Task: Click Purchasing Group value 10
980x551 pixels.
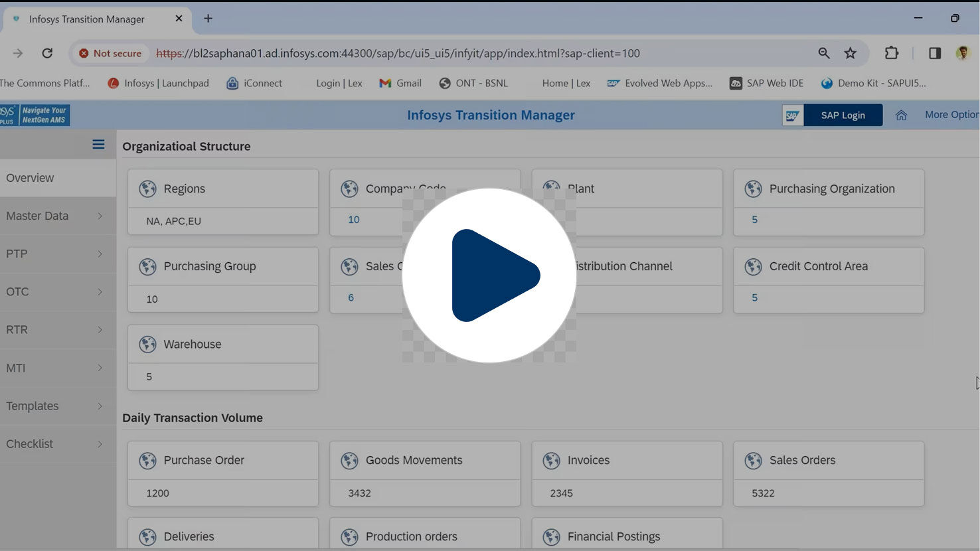Action: point(152,299)
